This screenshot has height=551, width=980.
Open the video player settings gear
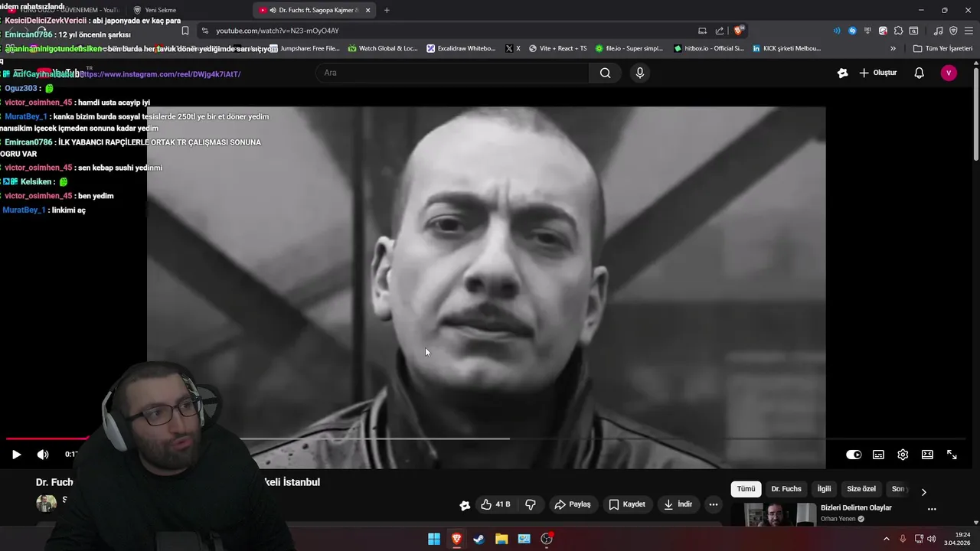(x=903, y=455)
